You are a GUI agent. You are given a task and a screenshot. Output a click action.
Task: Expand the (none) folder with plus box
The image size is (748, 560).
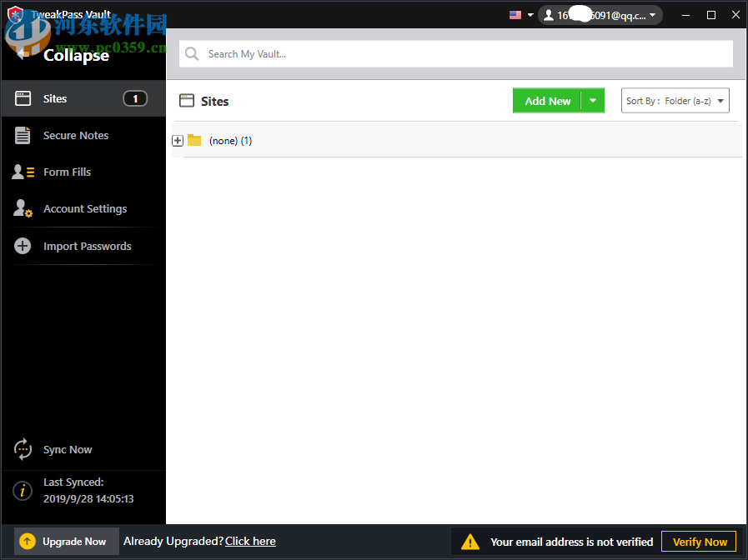tap(178, 141)
